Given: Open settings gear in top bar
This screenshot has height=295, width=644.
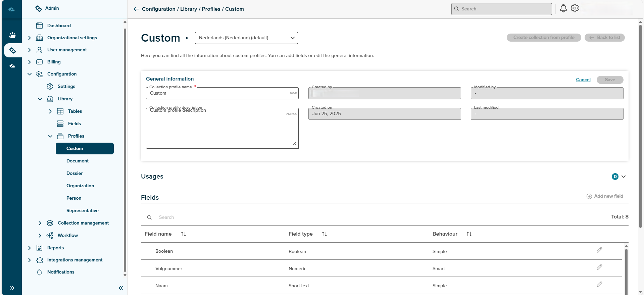Looking at the screenshot, I should pos(575,8).
